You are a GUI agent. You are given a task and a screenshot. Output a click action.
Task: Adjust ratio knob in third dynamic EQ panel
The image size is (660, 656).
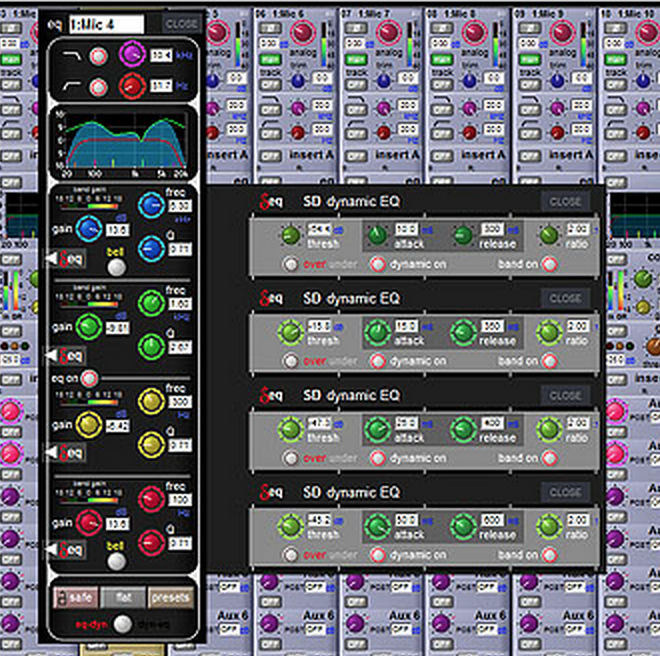coord(549,429)
